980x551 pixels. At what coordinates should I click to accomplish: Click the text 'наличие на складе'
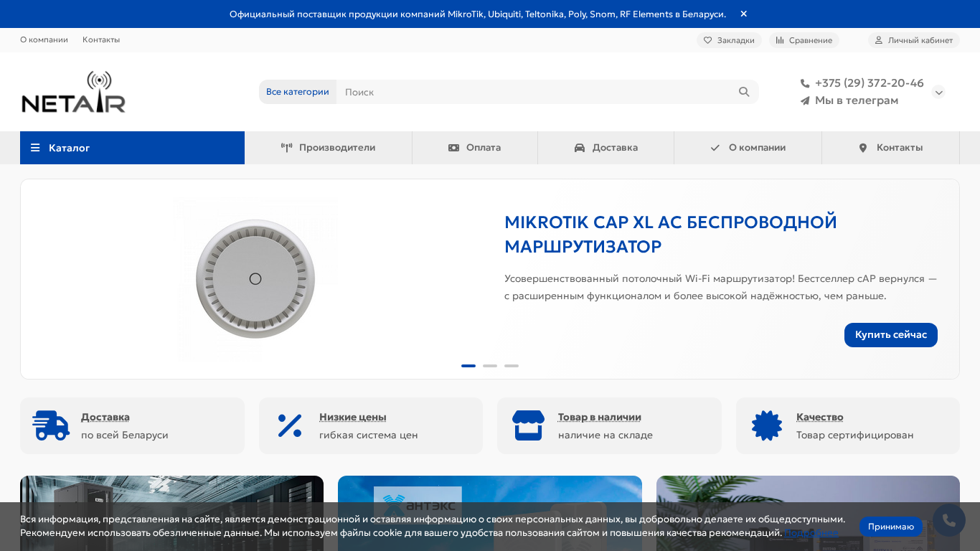pos(606,435)
